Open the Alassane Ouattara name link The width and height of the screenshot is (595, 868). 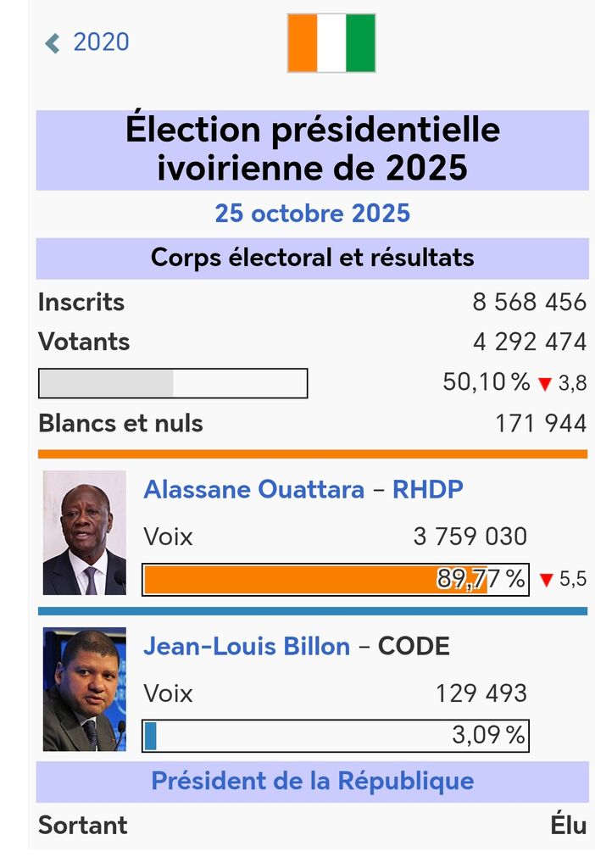point(253,490)
